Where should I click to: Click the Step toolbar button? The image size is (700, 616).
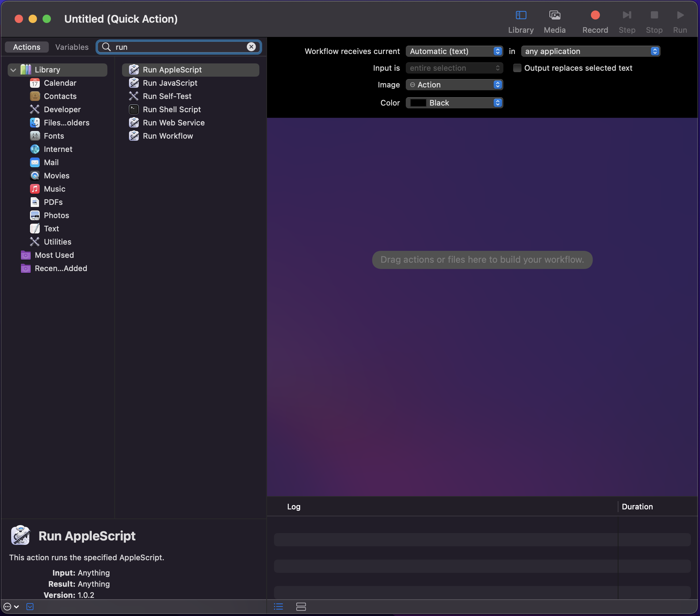point(627,22)
